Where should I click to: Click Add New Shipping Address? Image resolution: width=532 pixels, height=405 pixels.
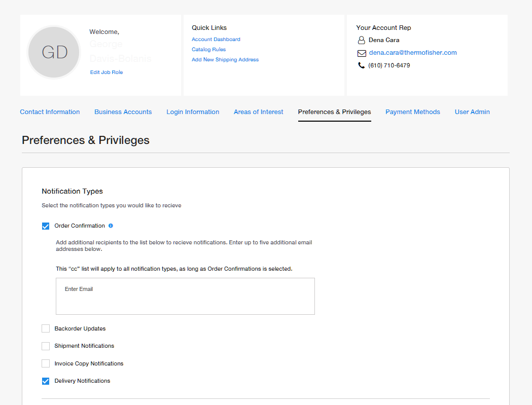click(225, 59)
